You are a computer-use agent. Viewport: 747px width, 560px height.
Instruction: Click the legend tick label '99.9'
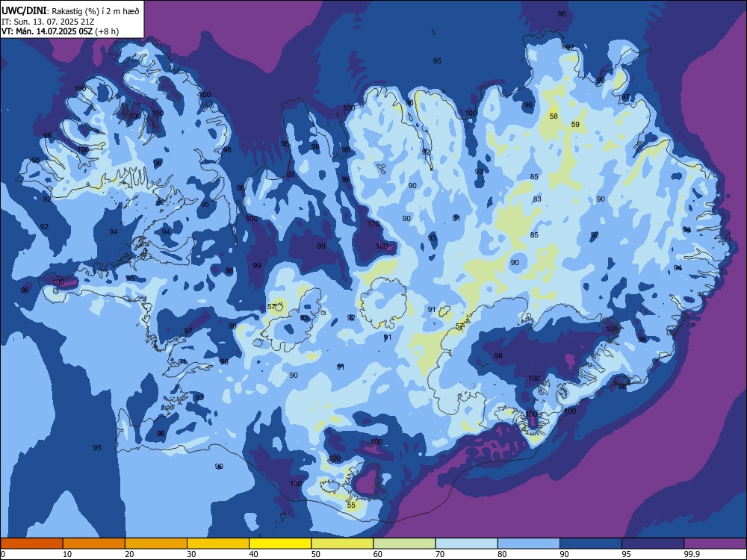pos(692,554)
